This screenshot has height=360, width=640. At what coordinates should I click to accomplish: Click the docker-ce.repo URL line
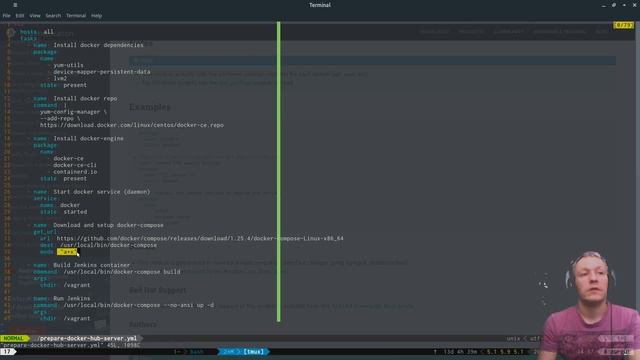coord(132,125)
